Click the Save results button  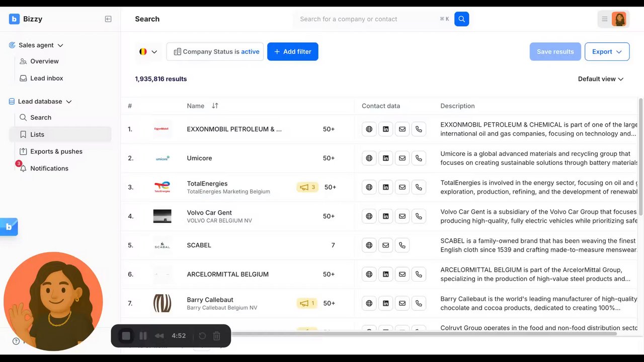click(555, 52)
